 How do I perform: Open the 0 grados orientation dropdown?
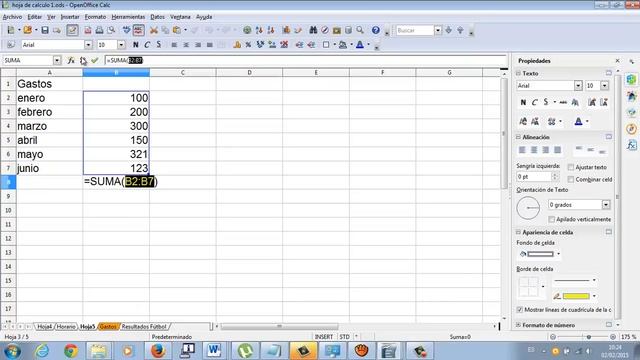click(x=606, y=205)
